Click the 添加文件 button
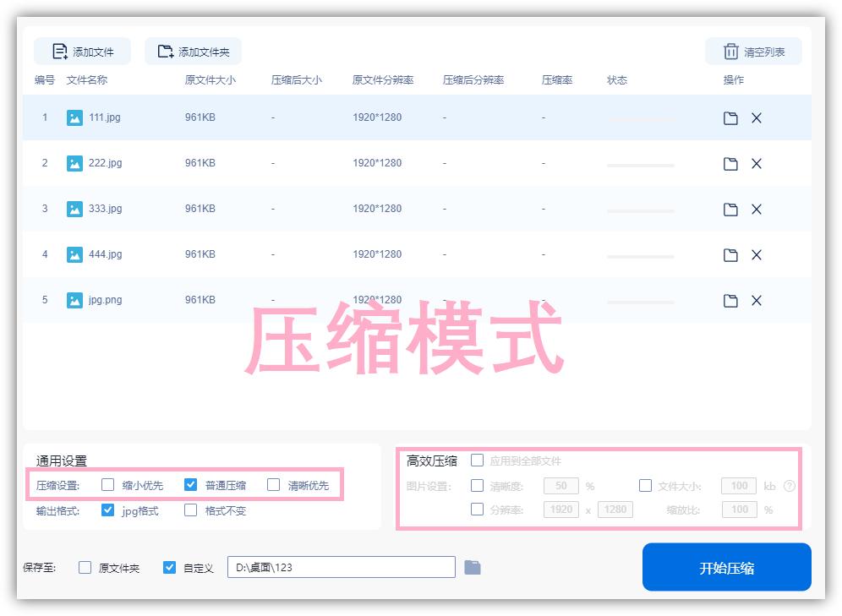The width and height of the screenshot is (842, 616). pyautogui.click(x=83, y=52)
